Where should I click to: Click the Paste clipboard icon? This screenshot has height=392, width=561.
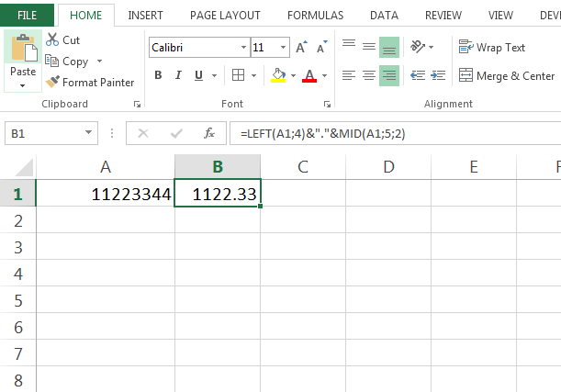(x=24, y=47)
